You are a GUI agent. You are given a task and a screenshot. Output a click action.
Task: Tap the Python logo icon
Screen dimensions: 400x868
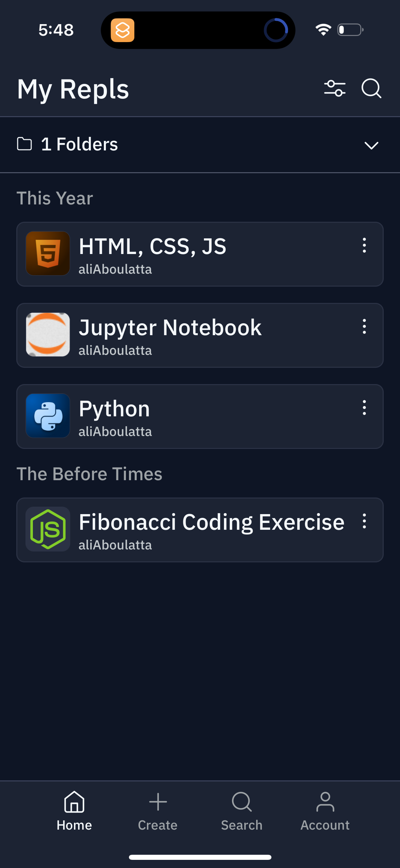pyautogui.click(x=48, y=416)
